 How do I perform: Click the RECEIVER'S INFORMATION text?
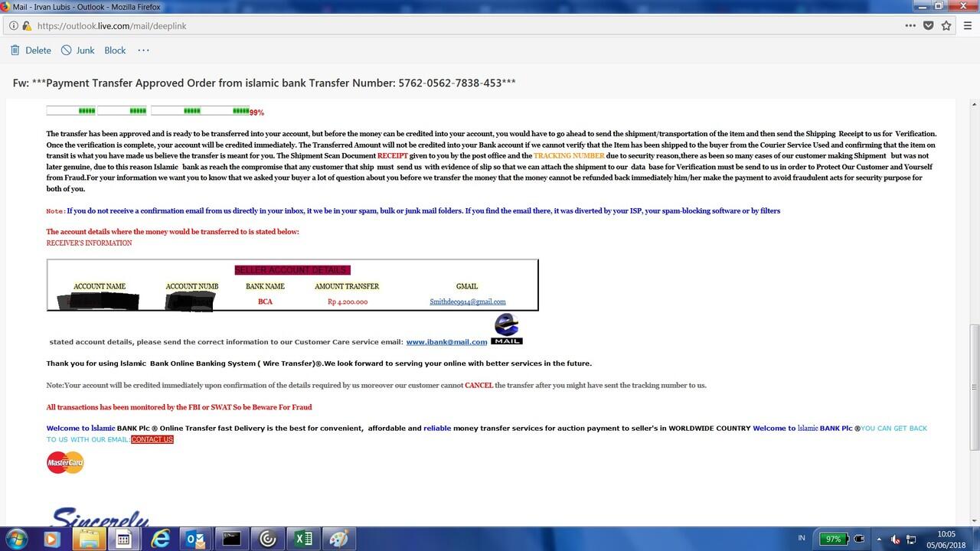(x=89, y=243)
